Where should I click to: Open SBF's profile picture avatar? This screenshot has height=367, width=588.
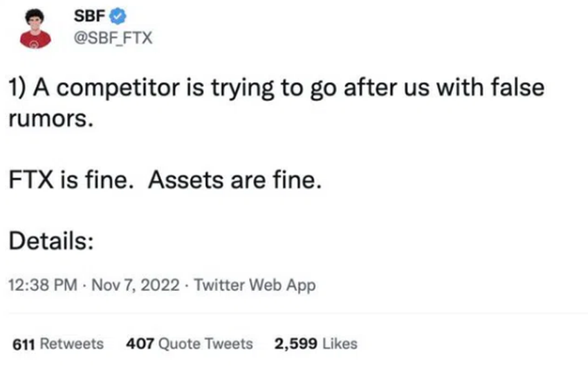click(35, 28)
